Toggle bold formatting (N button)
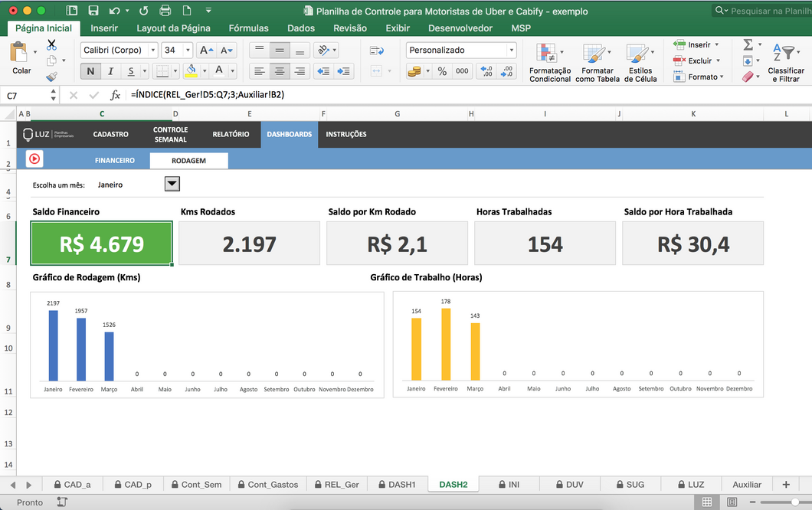Image resolution: width=812 pixels, height=510 pixels. (90, 71)
